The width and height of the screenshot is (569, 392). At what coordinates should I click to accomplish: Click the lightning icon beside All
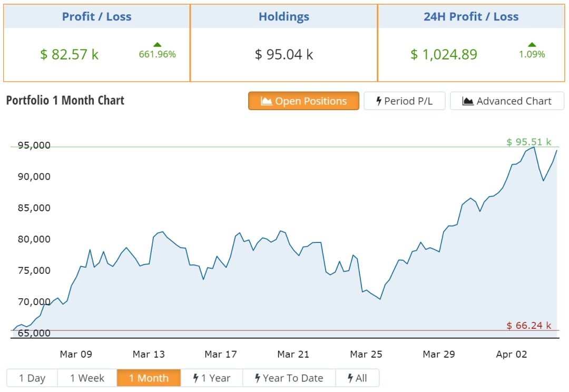coord(350,378)
